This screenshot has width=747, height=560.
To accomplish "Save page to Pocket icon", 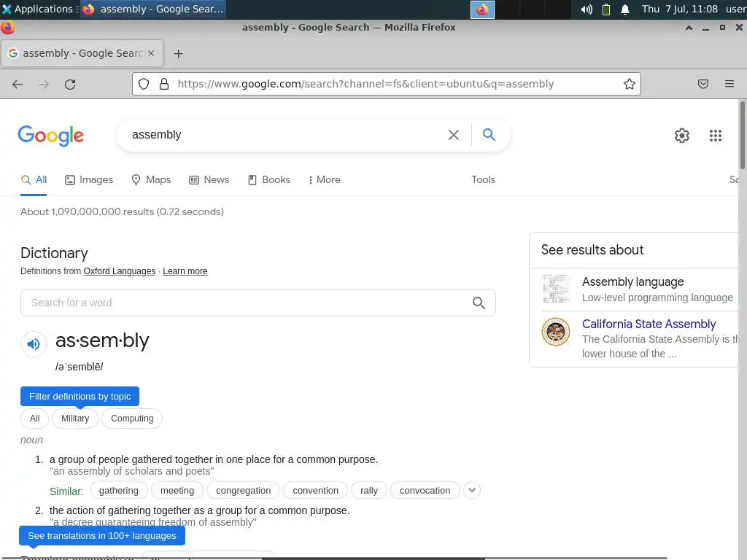I will click(703, 85).
